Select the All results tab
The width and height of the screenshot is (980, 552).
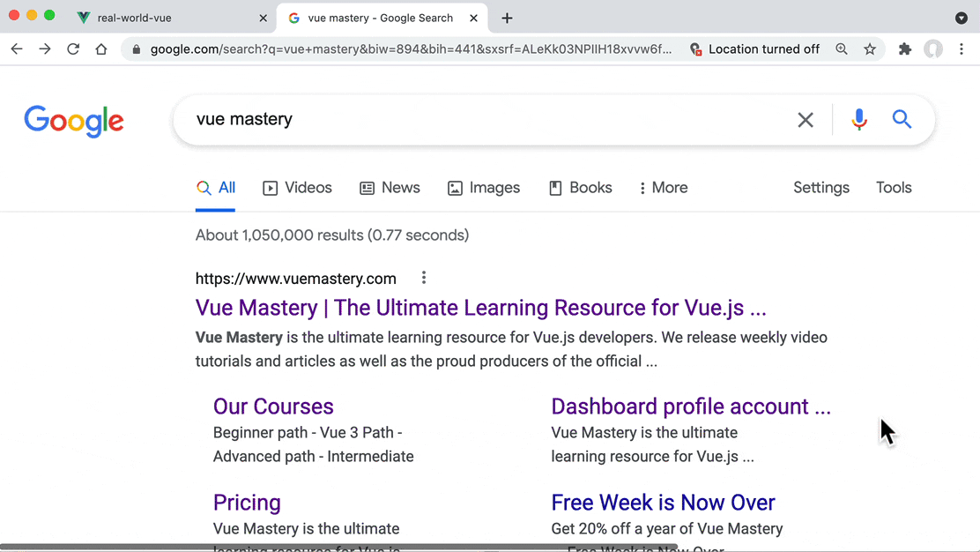[x=216, y=188]
